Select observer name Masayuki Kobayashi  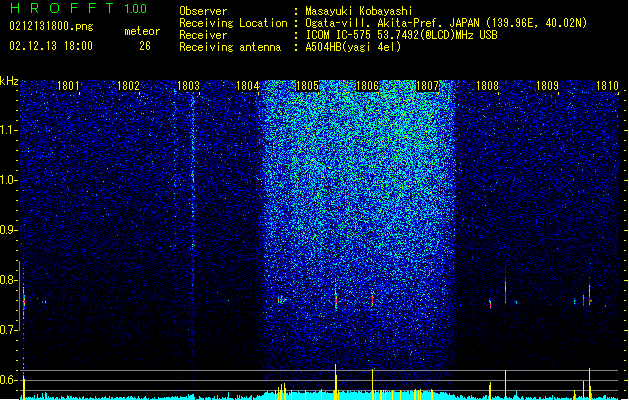point(359,11)
